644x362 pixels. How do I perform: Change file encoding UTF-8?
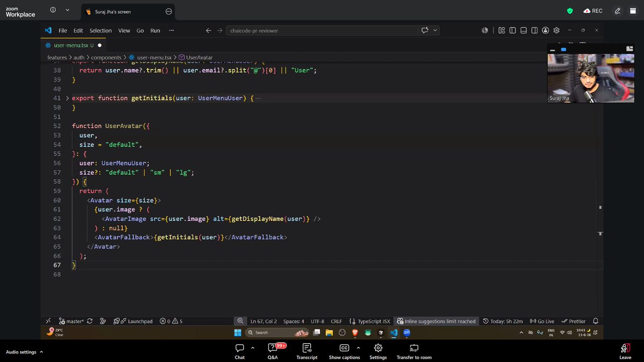point(317,321)
